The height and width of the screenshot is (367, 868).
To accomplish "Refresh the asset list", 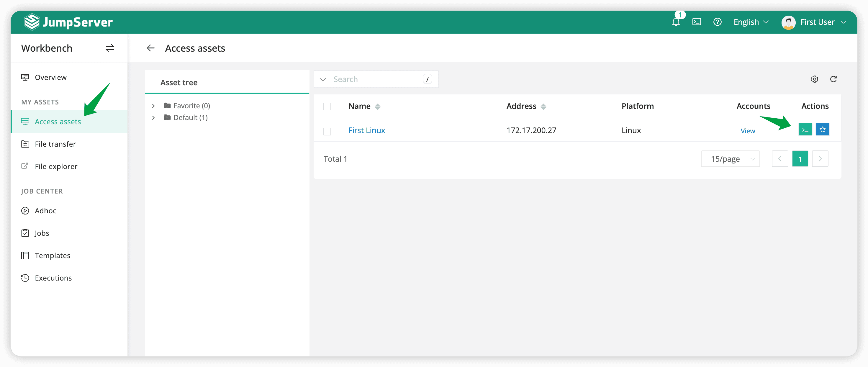I will 834,79.
